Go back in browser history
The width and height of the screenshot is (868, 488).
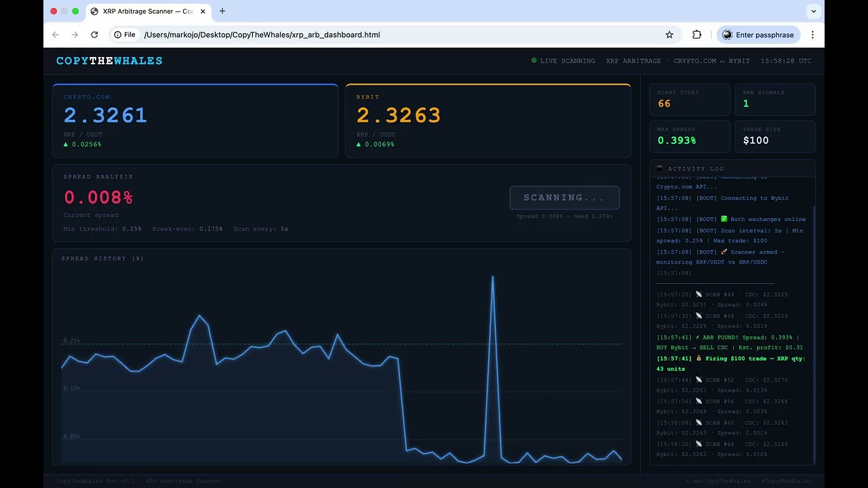click(x=56, y=35)
